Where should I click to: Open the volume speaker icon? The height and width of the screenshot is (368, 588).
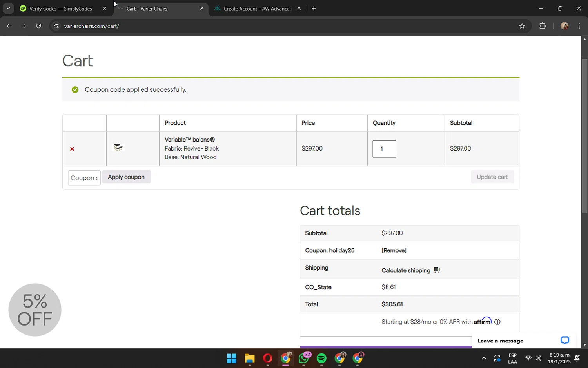[x=538, y=358]
